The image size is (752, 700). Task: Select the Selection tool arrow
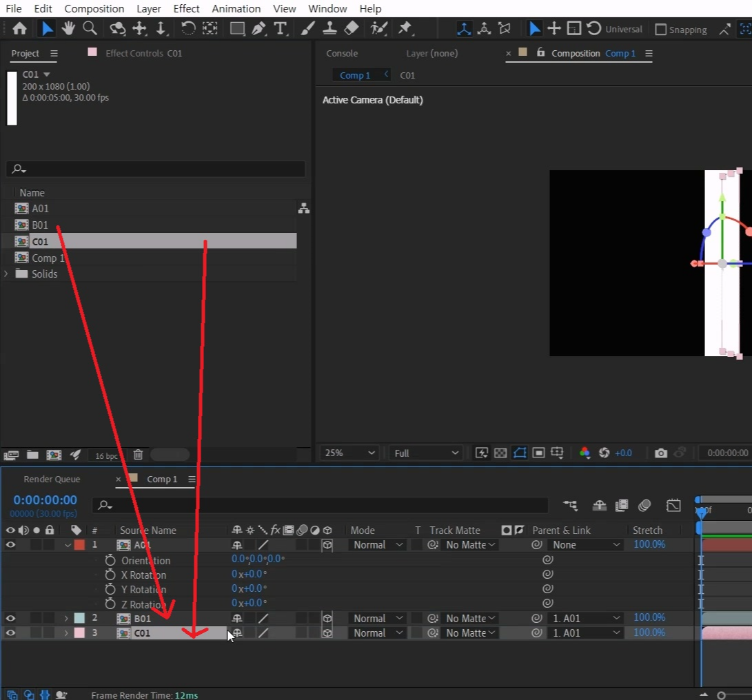[47, 29]
